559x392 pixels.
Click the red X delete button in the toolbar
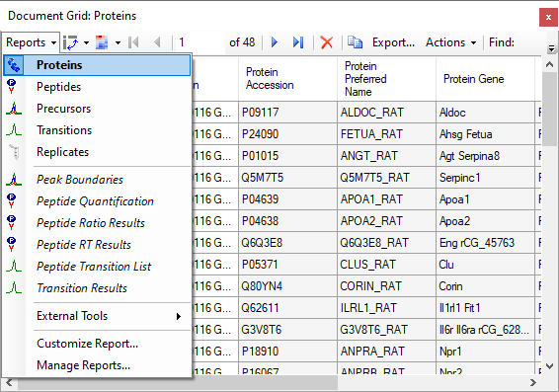coord(326,42)
